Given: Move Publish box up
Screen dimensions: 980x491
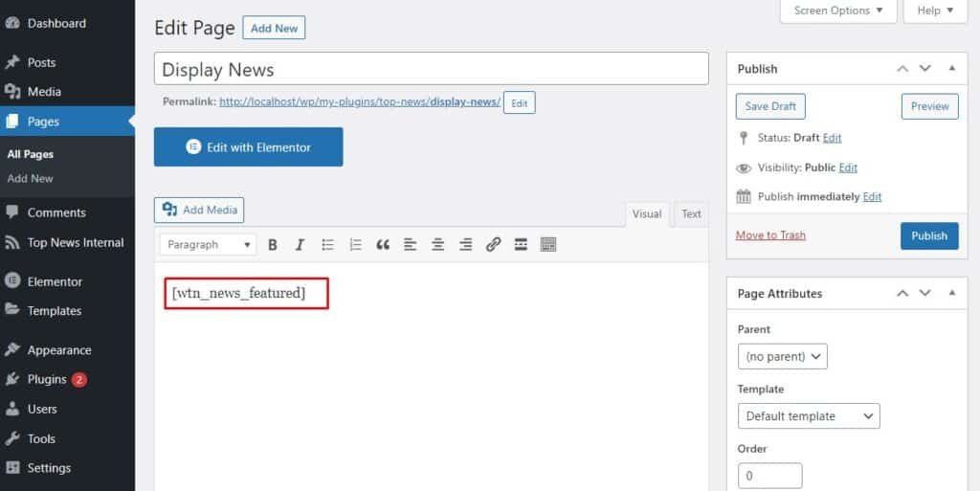Looking at the screenshot, I should pyautogui.click(x=902, y=69).
